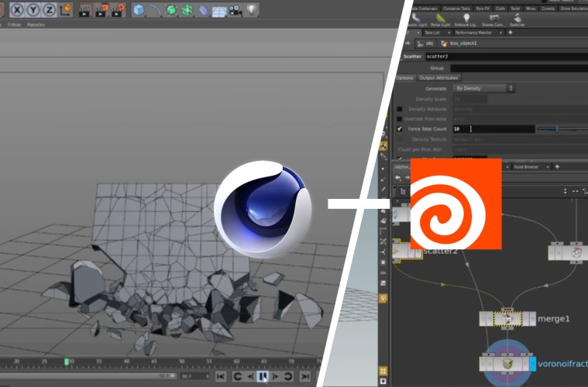The height and width of the screenshot is (387, 588).
Task: Open the Output Attributes parameter tab
Action: (x=438, y=78)
